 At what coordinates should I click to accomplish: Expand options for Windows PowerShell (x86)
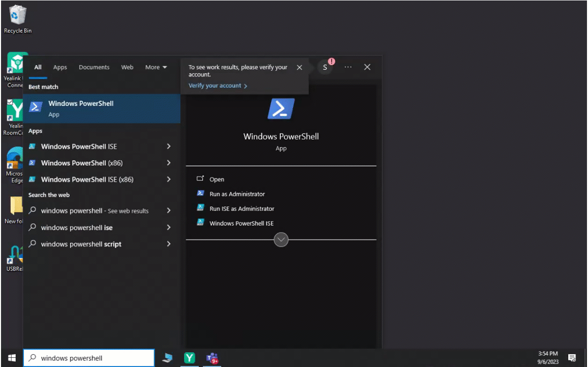click(x=169, y=163)
